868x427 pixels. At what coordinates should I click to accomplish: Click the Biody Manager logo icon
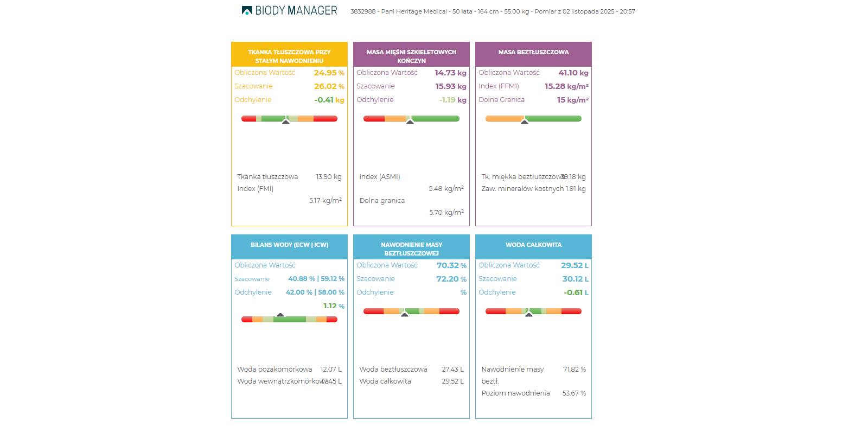coord(247,10)
